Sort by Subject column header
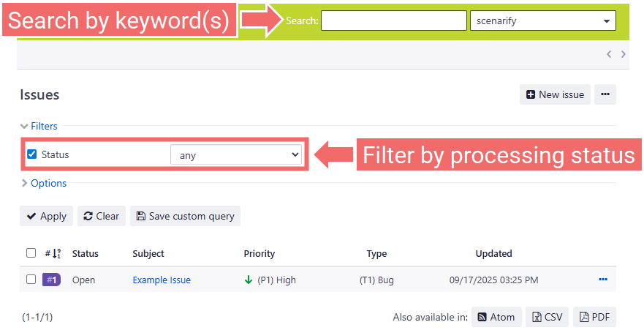The width and height of the screenshot is (644, 333). (x=148, y=254)
